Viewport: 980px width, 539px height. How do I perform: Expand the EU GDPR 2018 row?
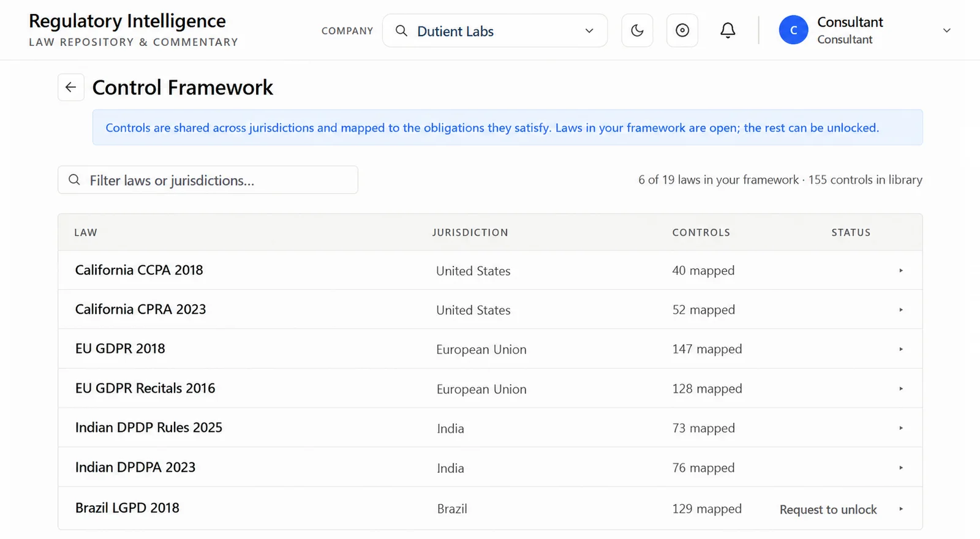coord(901,349)
